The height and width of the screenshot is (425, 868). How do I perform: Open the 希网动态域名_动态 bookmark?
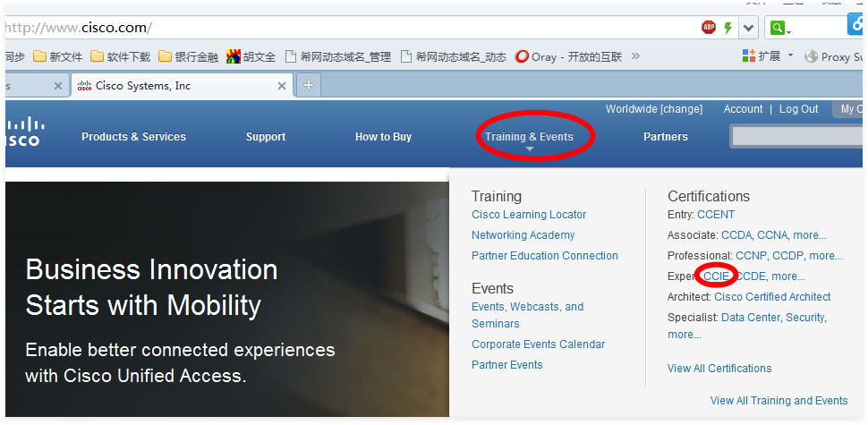coord(454,56)
